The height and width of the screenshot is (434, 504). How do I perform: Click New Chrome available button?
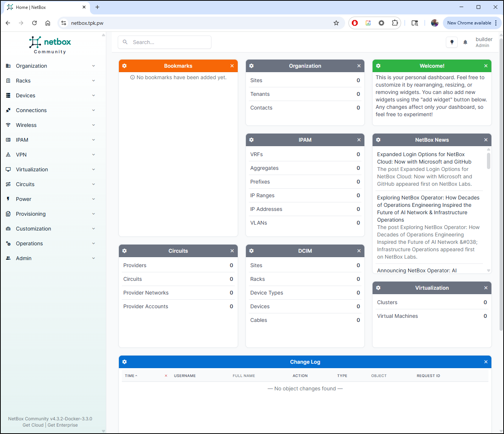pyautogui.click(x=472, y=23)
